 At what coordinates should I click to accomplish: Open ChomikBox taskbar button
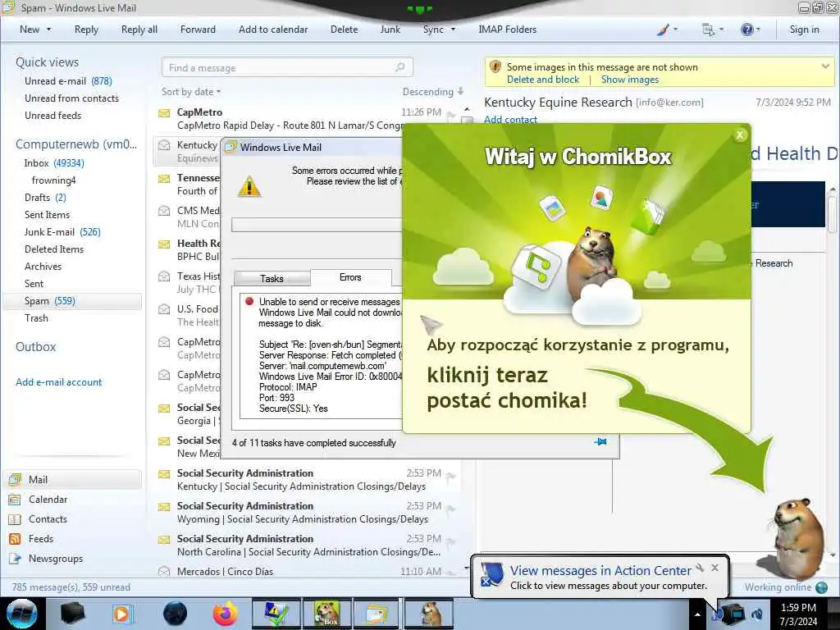tap(326, 614)
